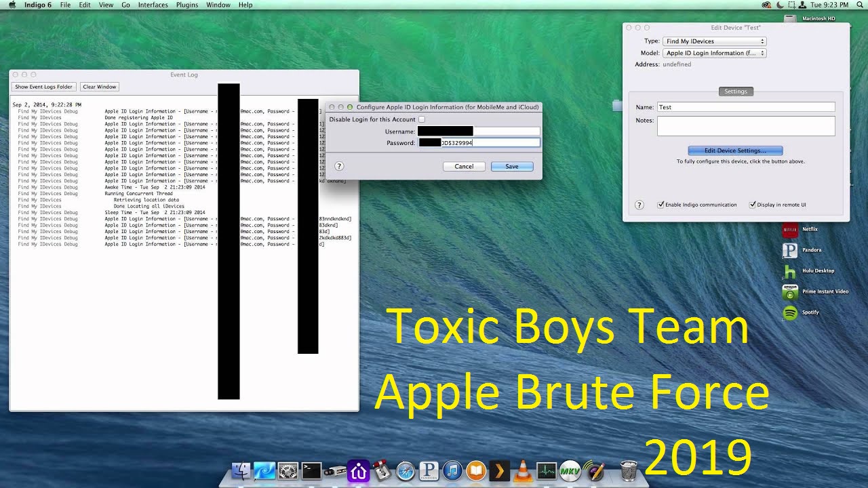The width and height of the screenshot is (868, 488).
Task: Click the Name field containing Test
Action: (x=746, y=107)
